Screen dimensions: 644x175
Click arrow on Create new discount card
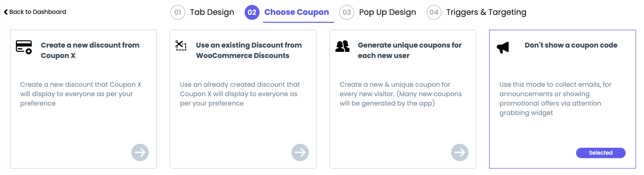(x=140, y=152)
